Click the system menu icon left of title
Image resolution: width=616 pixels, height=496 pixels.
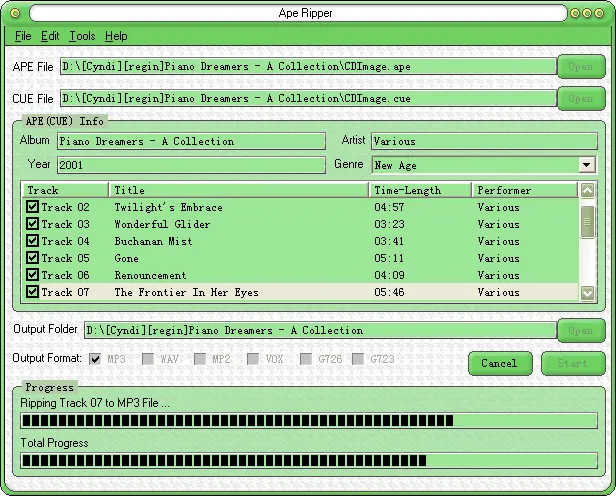pyautogui.click(x=13, y=12)
